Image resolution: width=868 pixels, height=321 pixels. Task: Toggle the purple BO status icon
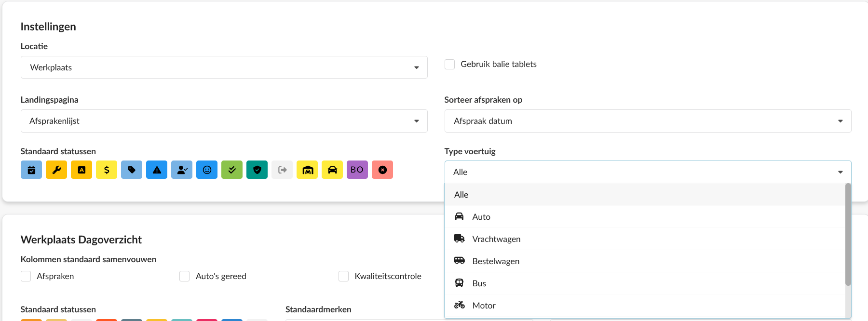click(x=357, y=170)
